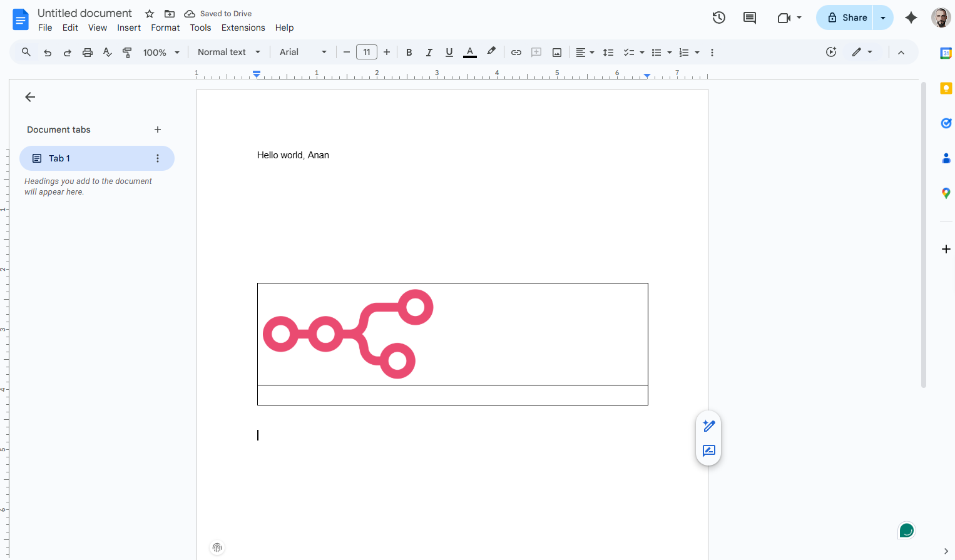Viewport: 955px width, 560px height.
Task: Open Google Tasks side panel
Action: click(946, 123)
